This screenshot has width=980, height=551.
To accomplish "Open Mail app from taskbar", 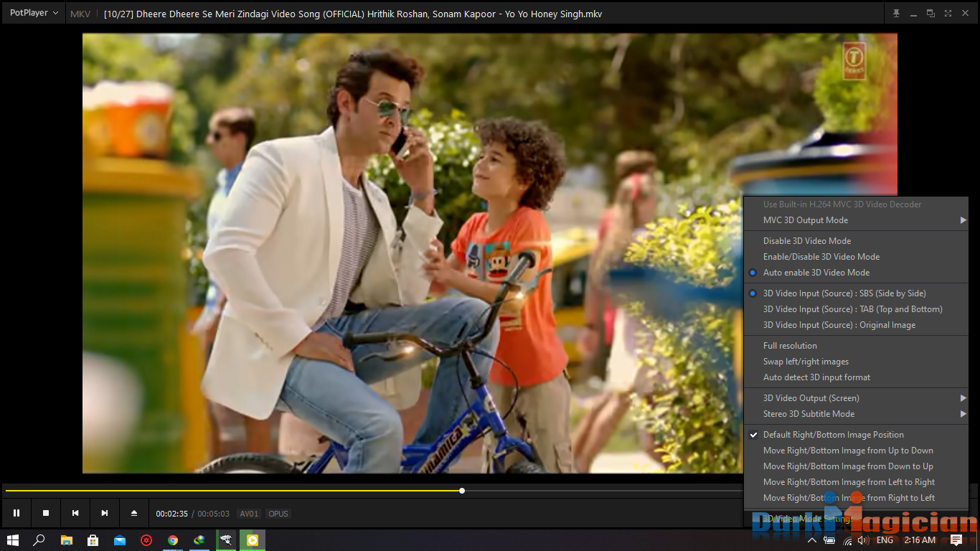I will tap(119, 540).
